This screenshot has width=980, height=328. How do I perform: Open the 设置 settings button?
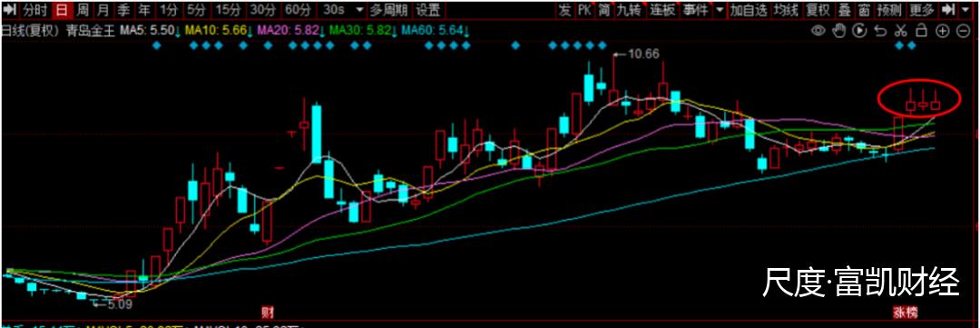(428, 10)
